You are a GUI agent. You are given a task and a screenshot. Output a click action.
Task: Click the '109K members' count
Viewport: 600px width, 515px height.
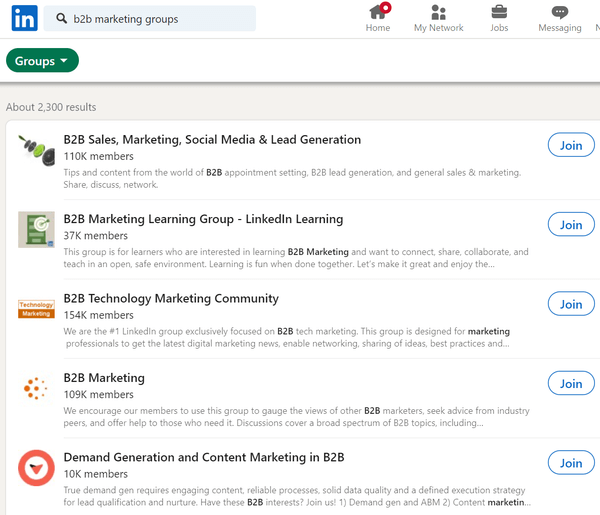(98, 394)
